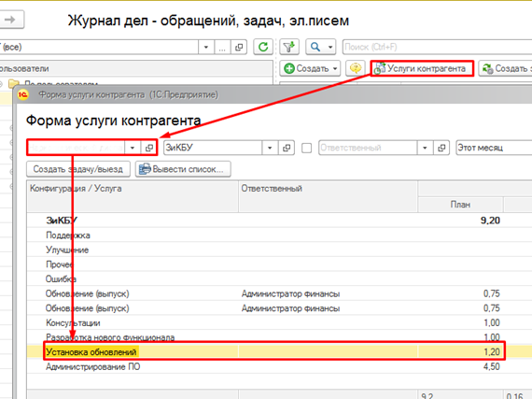Open the Ответственный field dropdown

point(425,148)
